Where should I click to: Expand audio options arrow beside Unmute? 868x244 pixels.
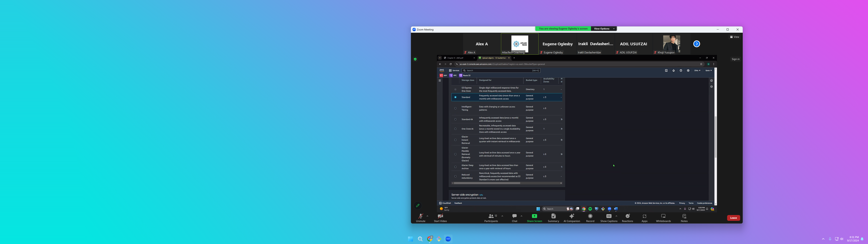point(427,216)
